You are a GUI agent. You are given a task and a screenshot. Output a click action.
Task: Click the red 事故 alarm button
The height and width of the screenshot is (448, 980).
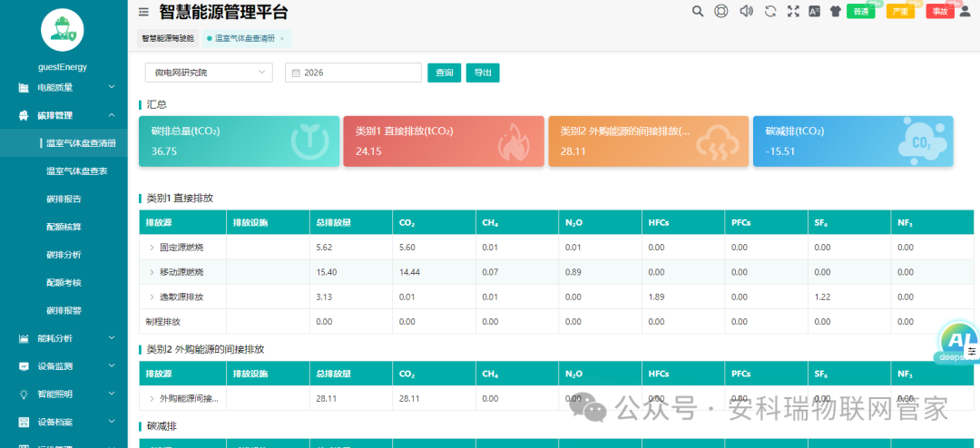(940, 11)
